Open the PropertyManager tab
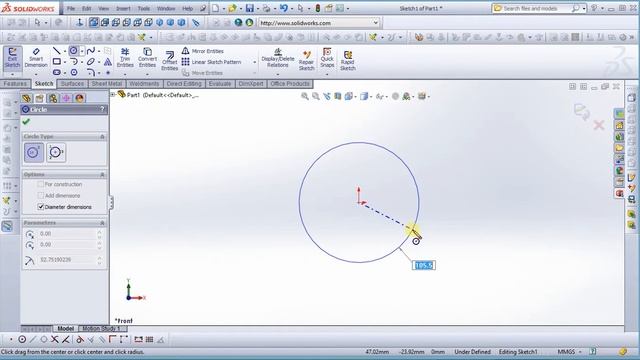 [40, 98]
